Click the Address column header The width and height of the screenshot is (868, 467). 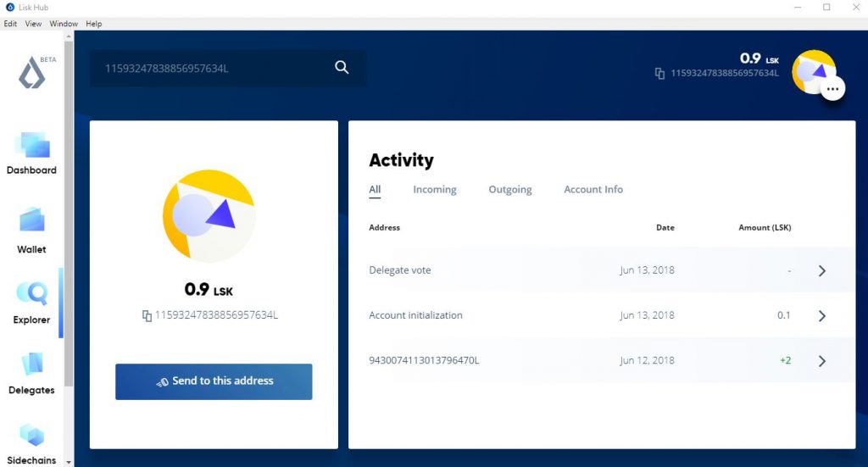coord(384,227)
